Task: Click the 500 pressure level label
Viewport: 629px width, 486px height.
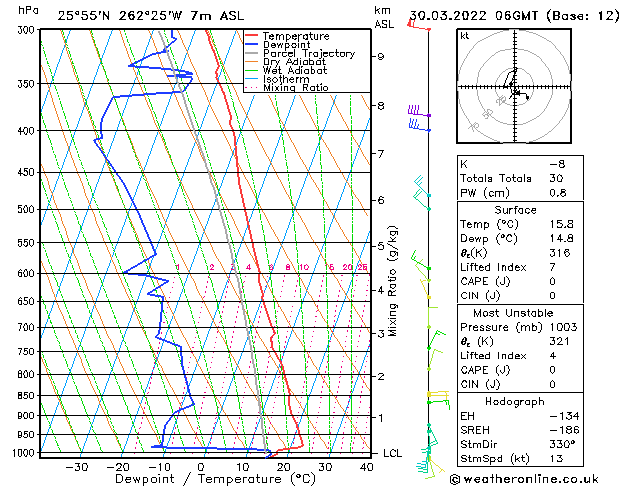Action: (28, 209)
